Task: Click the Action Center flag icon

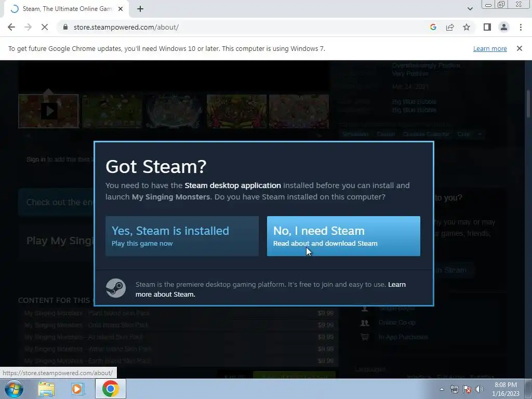Action: tap(467, 389)
